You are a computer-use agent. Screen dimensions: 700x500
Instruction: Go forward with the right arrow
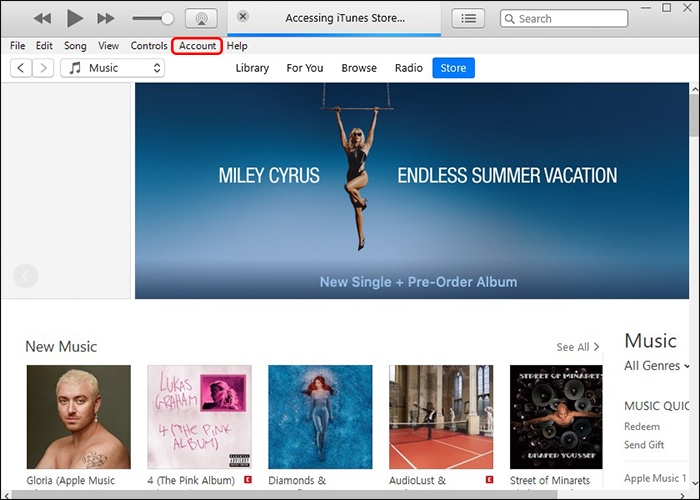coord(43,68)
